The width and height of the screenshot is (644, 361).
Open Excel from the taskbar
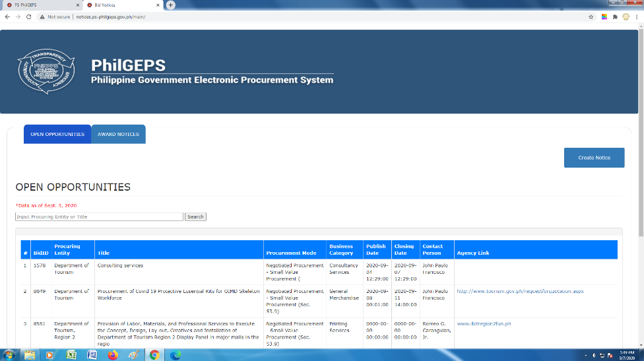tap(71, 355)
